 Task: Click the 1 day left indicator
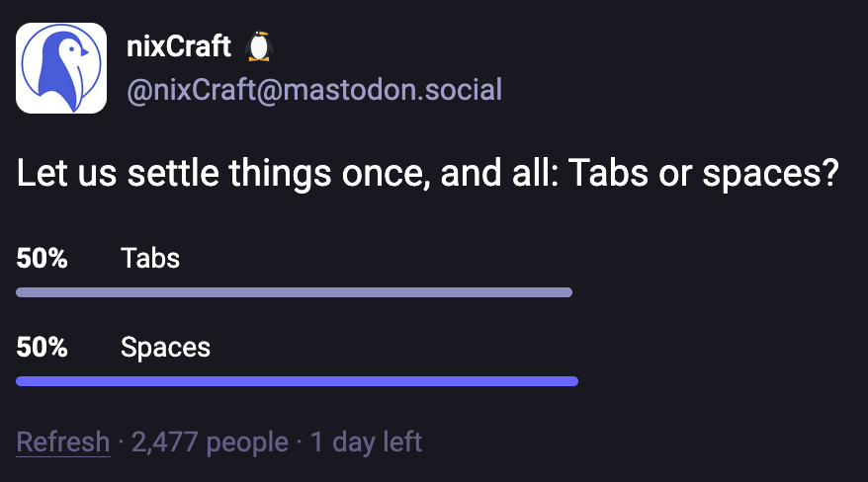coord(366,442)
